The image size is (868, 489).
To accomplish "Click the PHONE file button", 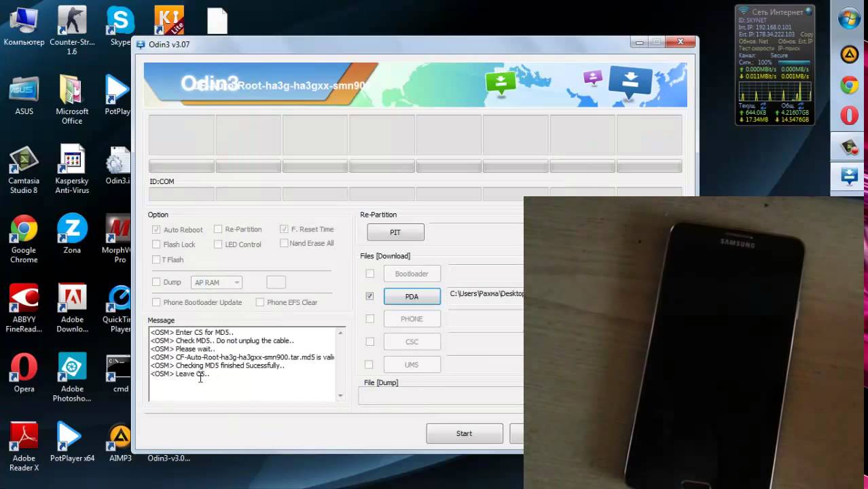I will pyautogui.click(x=412, y=319).
